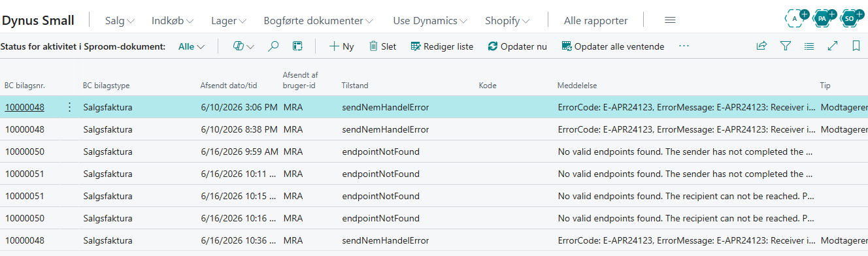Screen dimensions: 868x256
Task: Click Afsendt af bruger-id column header
Action: coord(300,80)
